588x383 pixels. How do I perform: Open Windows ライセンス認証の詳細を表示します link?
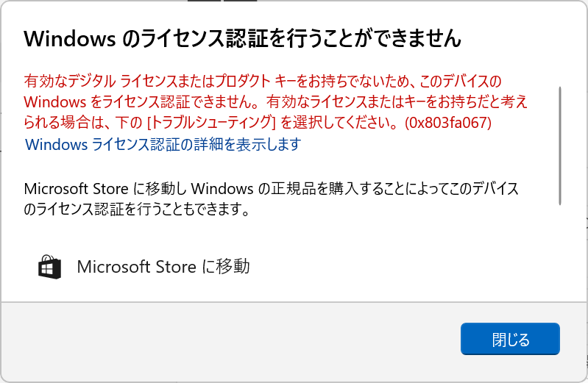click(163, 144)
